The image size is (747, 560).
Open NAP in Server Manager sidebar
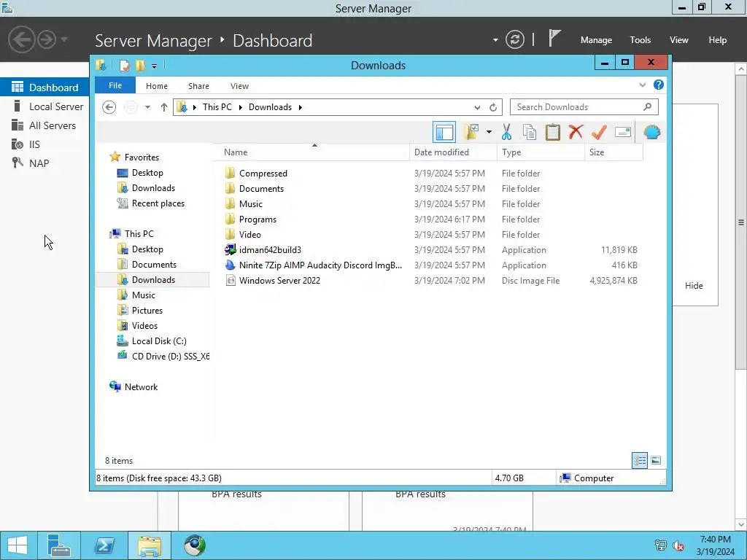pos(39,163)
